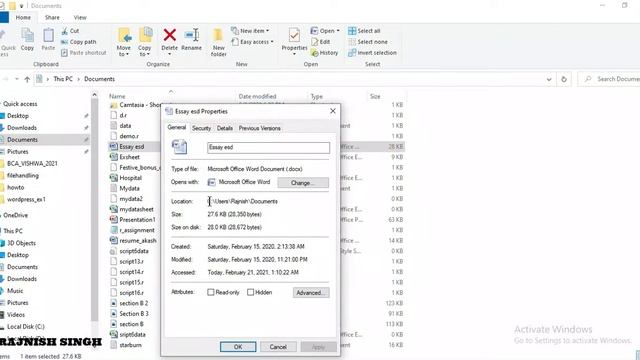The height and width of the screenshot is (360, 640).
Task: Click OK in Properties dialog
Action: (x=238, y=347)
